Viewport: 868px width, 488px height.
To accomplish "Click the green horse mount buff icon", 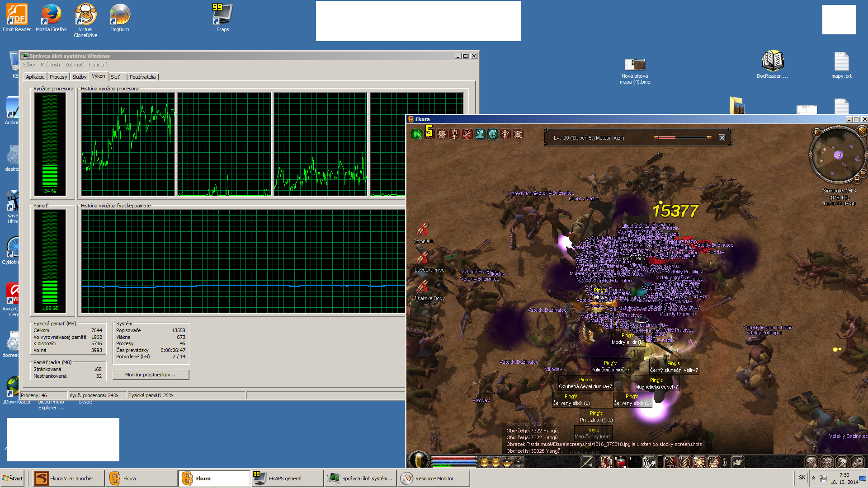I will pos(416,134).
